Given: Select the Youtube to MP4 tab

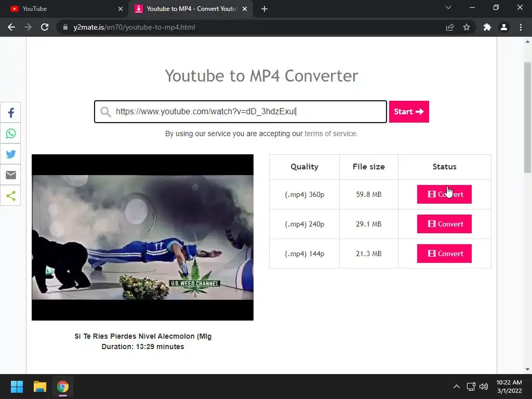Looking at the screenshot, I should click(190, 9).
